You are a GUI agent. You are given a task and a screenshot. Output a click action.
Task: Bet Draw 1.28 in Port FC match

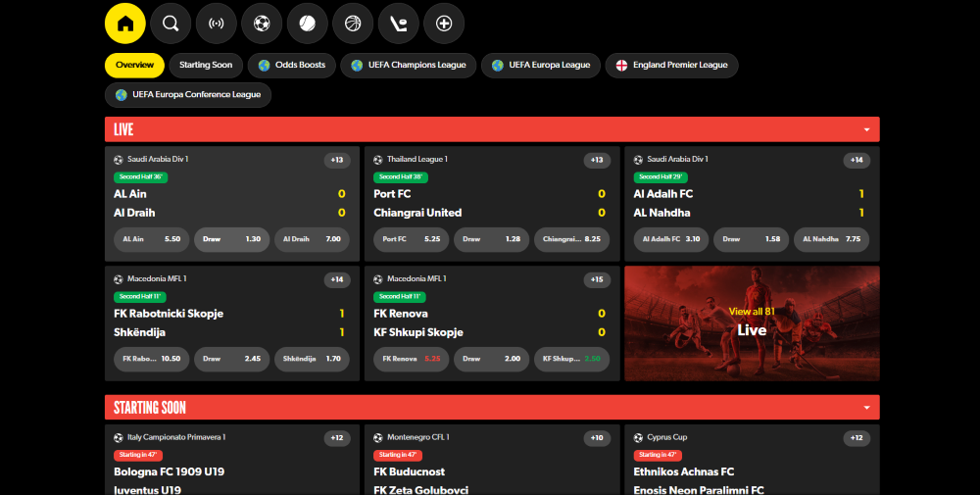491,239
